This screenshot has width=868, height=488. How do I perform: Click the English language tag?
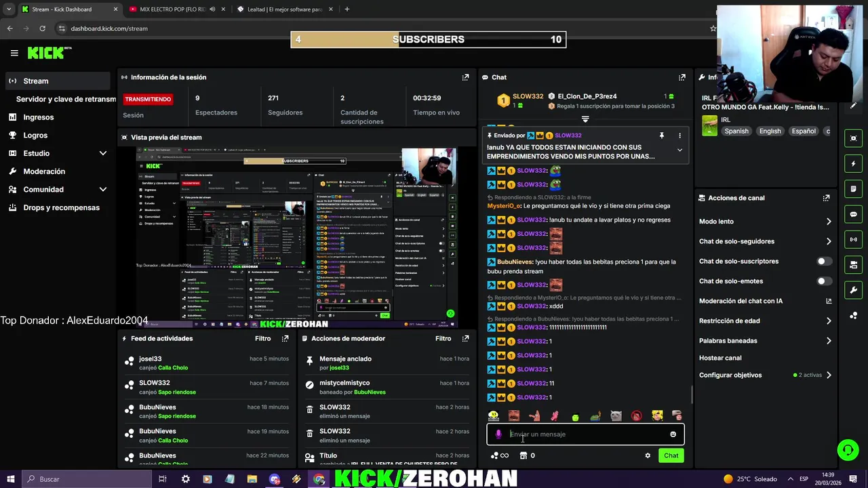pos(770,131)
